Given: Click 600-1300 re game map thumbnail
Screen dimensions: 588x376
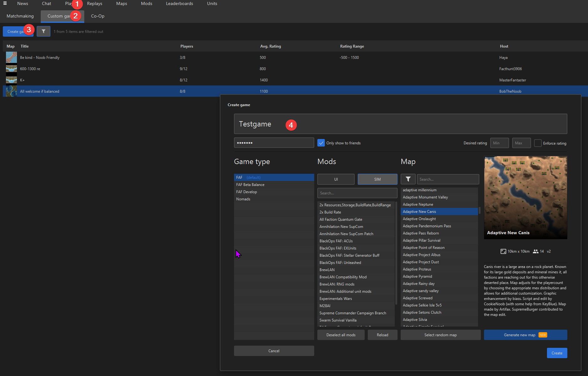Looking at the screenshot, I should tap(11, 69).
